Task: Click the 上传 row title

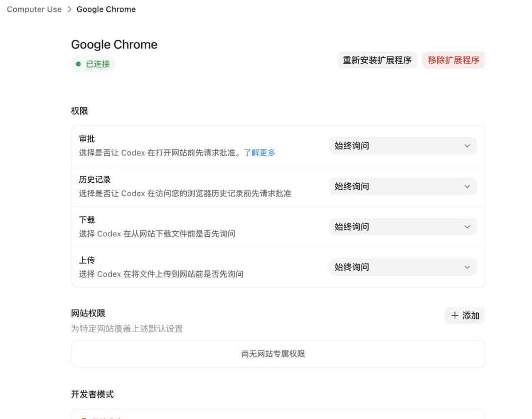Action: (87, 260)
